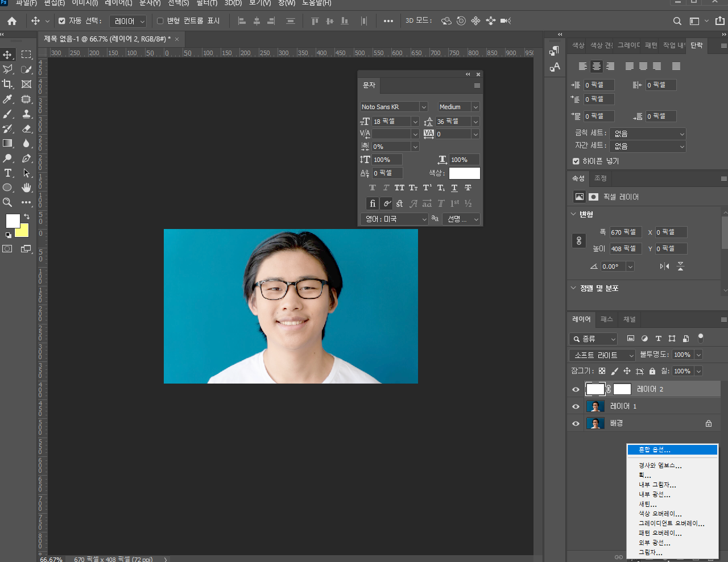This screenshot has height=562, width=728.
Task: Open the Noto Sans KR font dropdown
Action: pos(423,107)
